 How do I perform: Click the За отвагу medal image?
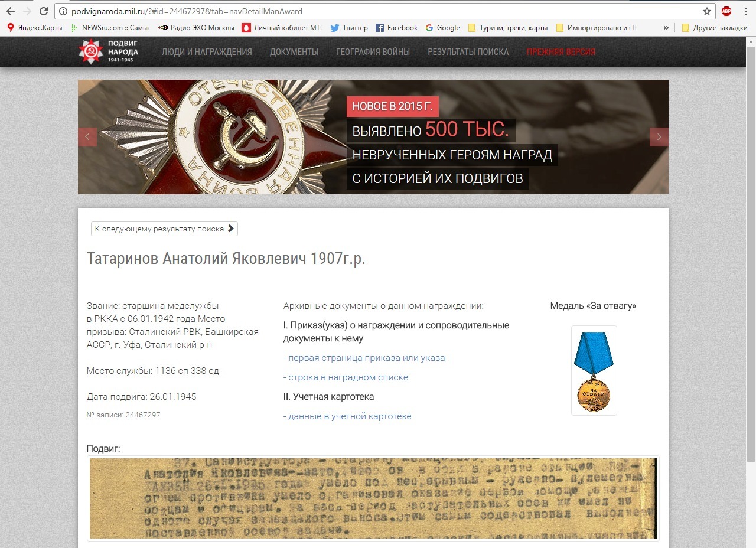click(594, 370)
